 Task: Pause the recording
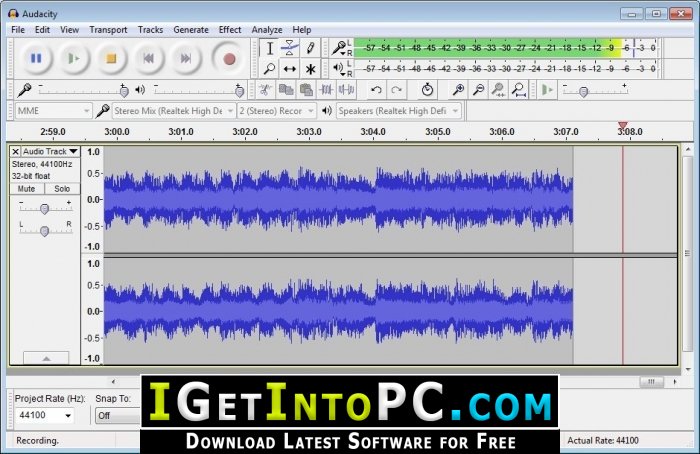(36, 58)
